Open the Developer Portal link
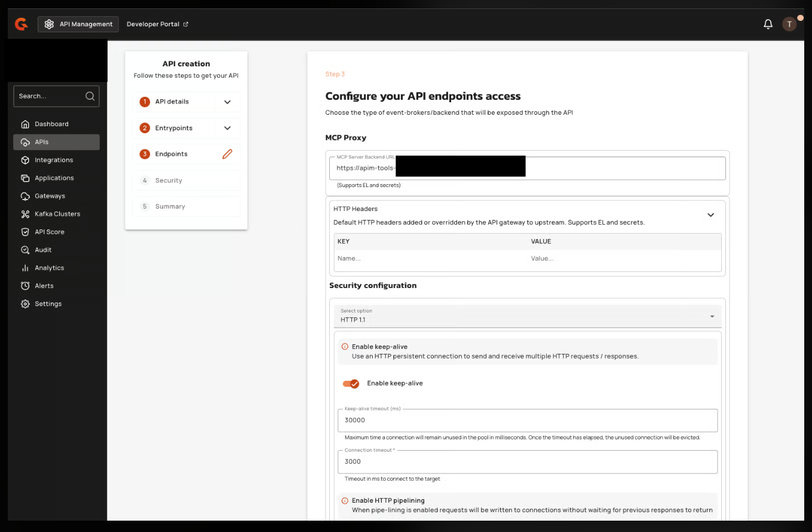Viewport: 812px width, 532px height. (157, 24)
